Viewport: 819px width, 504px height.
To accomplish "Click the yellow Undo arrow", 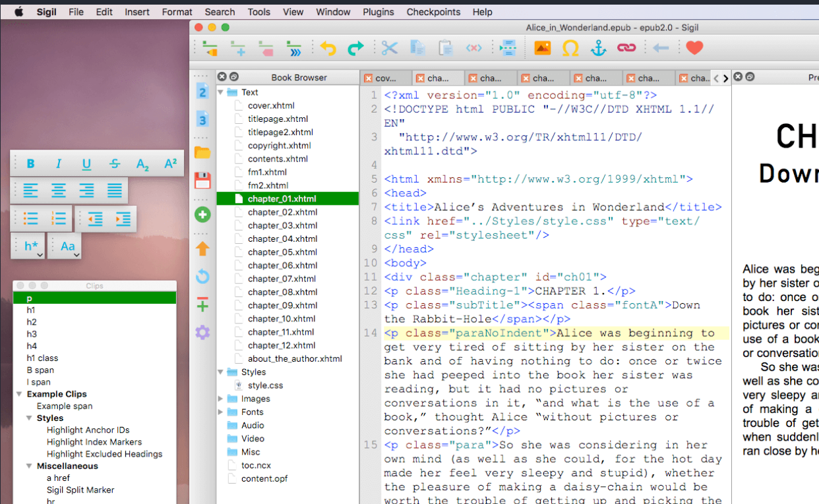I will (328, 48).
